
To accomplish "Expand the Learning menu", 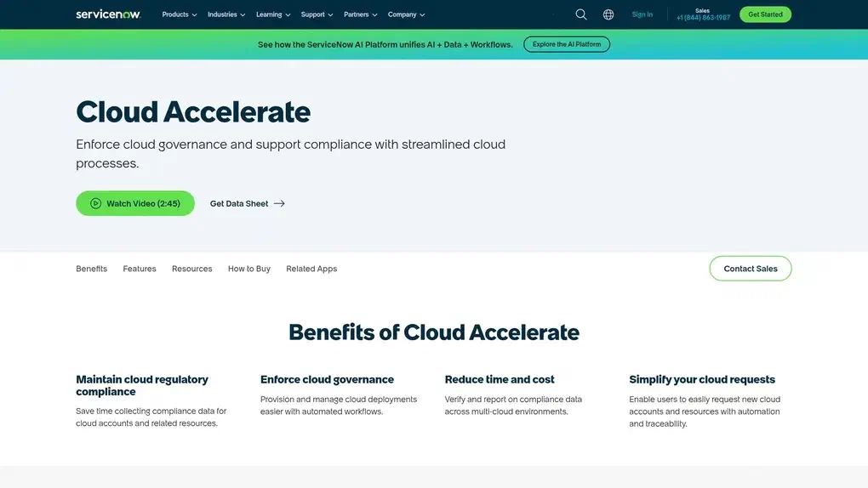I will (x=273, y=14).
